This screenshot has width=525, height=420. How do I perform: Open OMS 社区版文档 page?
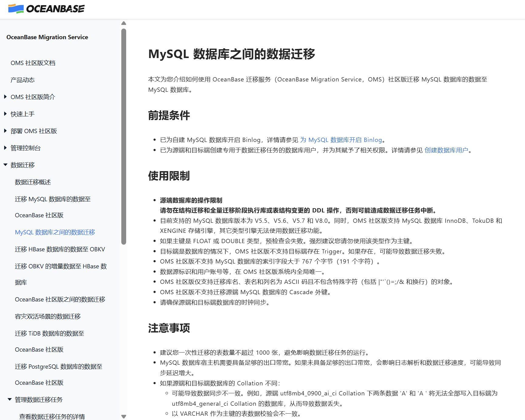point(33,63)
